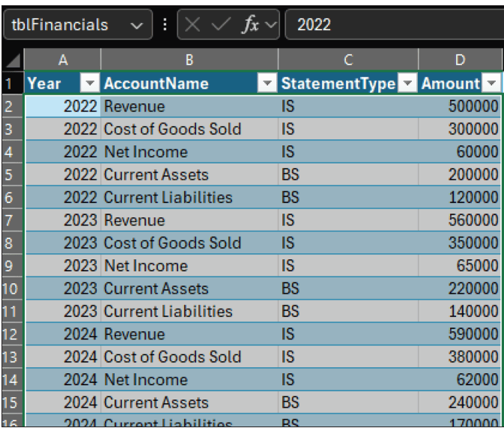Click the Revenue cell in row 2
This screenshot has height=443, width=504.
point(189,106)
